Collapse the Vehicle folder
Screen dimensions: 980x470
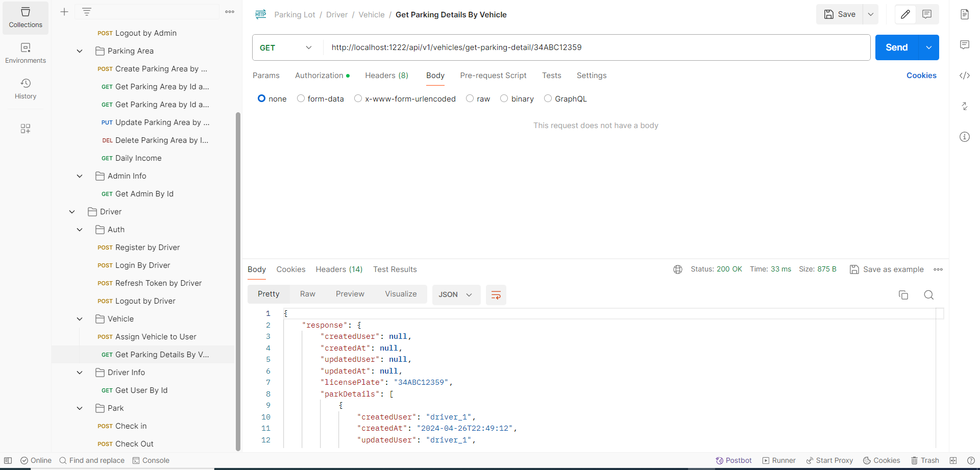coord(80,319)
